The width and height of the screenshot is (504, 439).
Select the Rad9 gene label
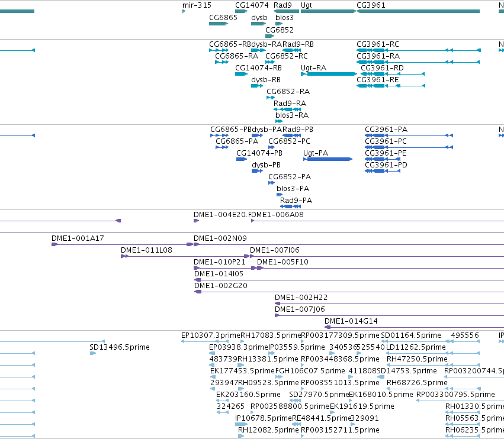(x=283, y=5)
